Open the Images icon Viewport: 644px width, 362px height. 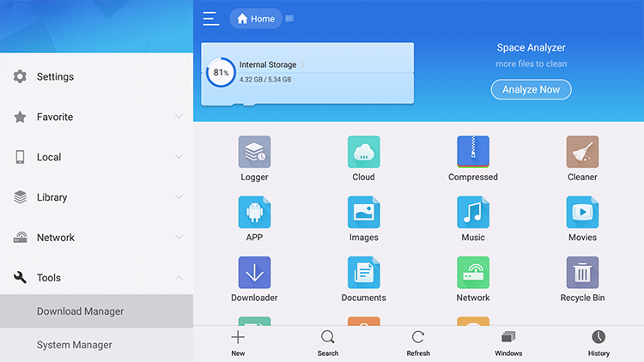pyautogui.click(x=363, y=212)
